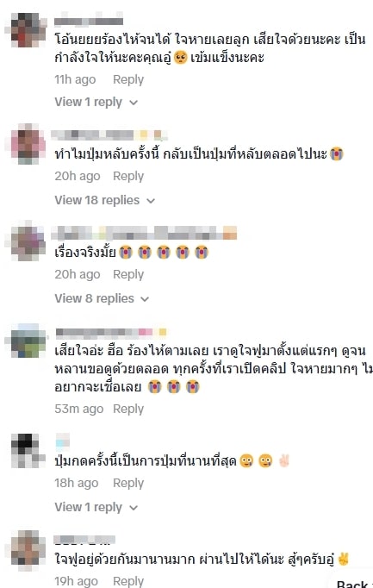Open blurred username above the first comment

[89, 22]
